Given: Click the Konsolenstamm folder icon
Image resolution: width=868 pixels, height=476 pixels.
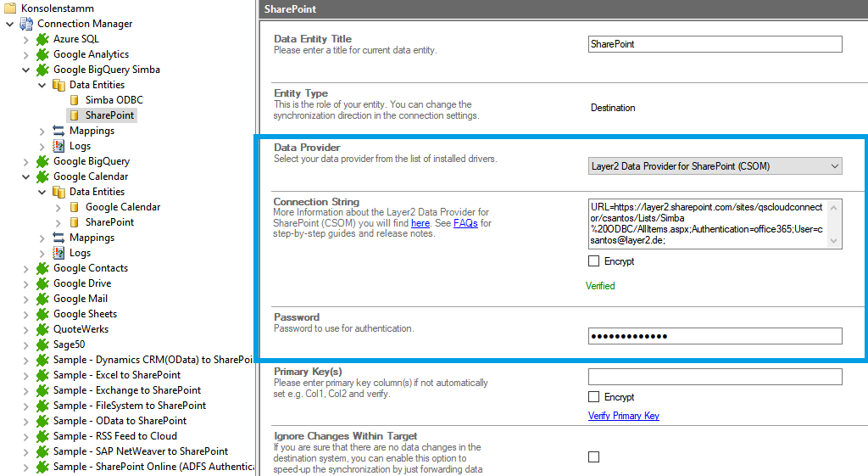Looking at the screenshot, I should (10, 8).
